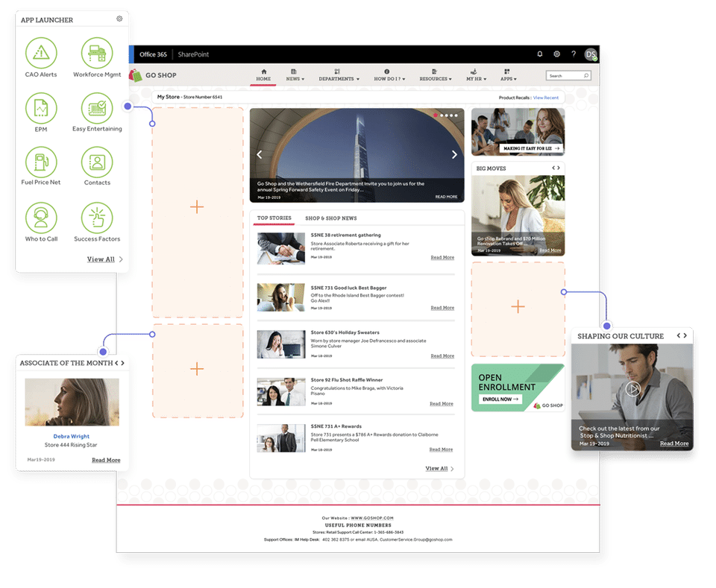Open Debra Wright associate photo

[x=72, y=402]
